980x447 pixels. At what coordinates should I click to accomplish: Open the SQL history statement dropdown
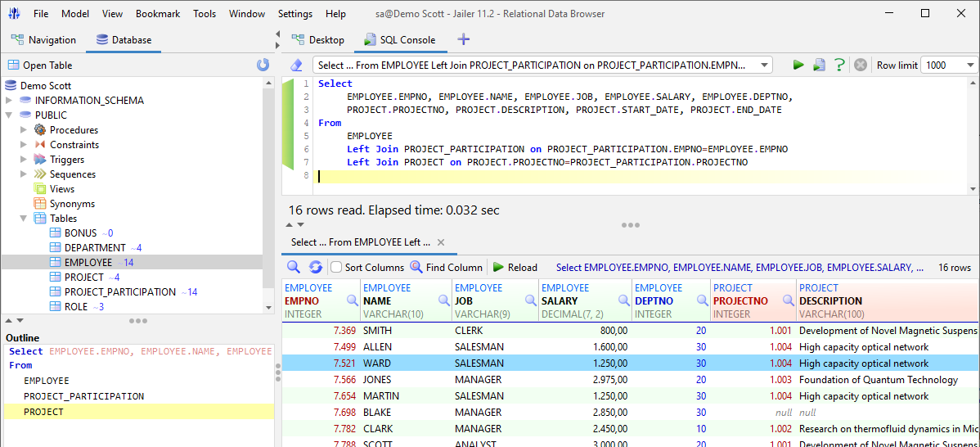[x=542, y=65]
